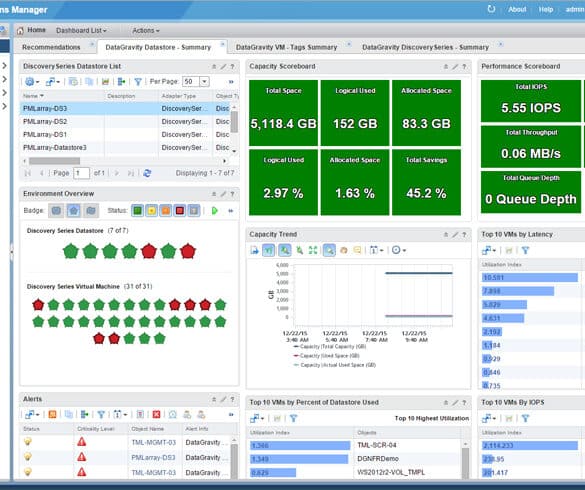Click the Page number input field
The width and height of the screenshot is (585, 490).
pyautogui.click(x=81, y=173)
